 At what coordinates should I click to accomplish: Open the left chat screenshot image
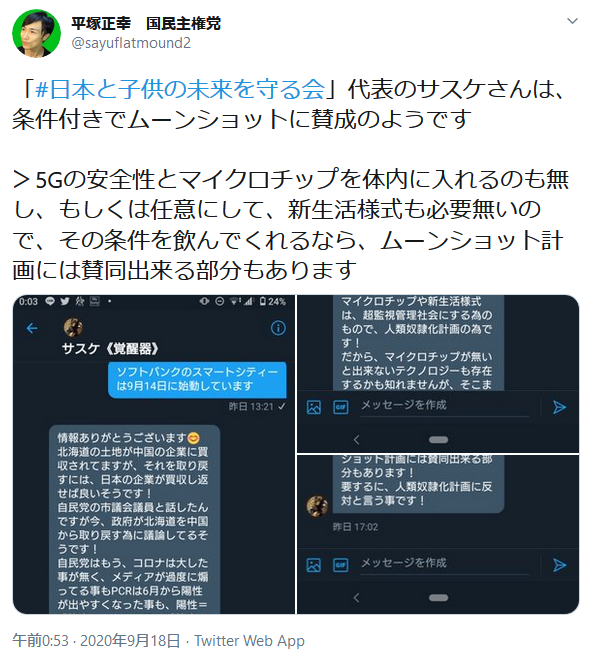pos(154,455)
